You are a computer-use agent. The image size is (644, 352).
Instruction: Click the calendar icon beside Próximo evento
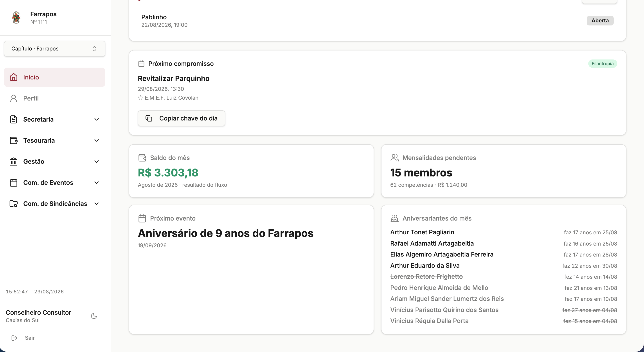pos(142,218)
